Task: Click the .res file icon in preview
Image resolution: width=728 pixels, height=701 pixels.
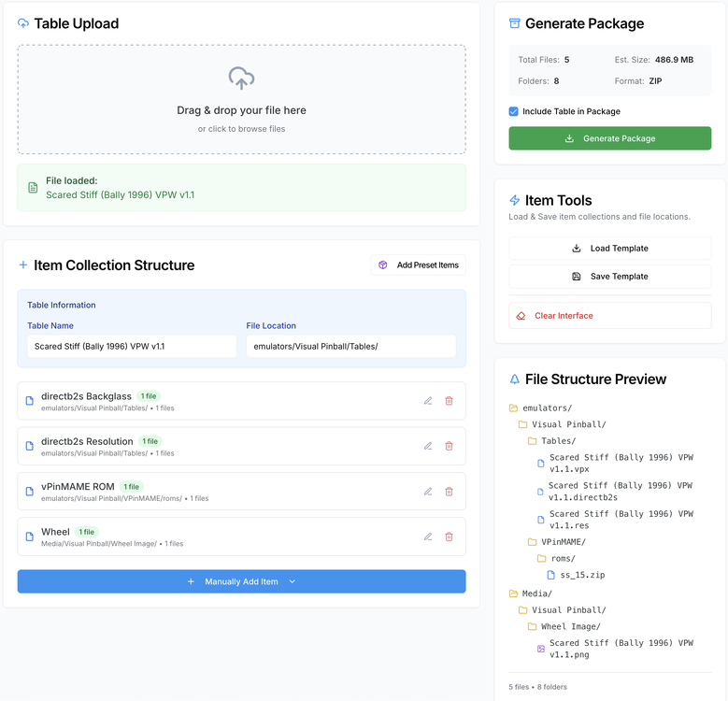Action: coord(541,520)
